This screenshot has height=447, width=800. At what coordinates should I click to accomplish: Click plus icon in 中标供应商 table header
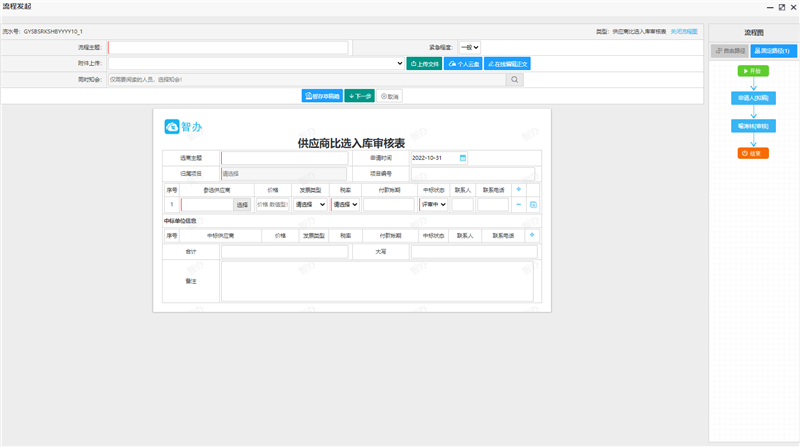tap(532, 235)
